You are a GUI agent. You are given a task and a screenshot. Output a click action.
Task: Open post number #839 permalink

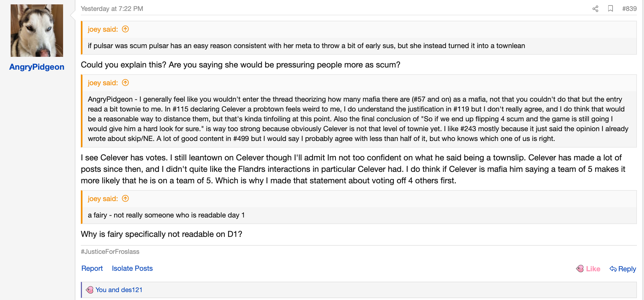click(629, 9)
